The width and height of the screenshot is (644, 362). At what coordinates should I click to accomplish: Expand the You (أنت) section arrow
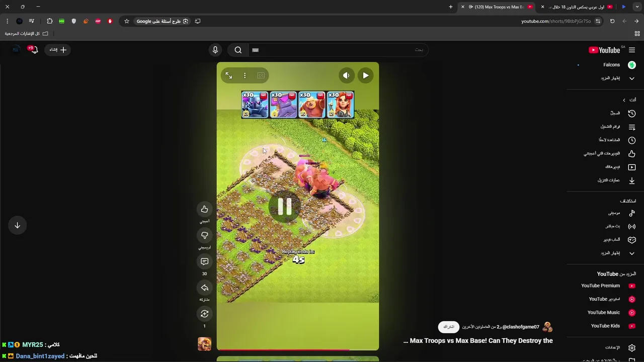[x=624, y=100]
